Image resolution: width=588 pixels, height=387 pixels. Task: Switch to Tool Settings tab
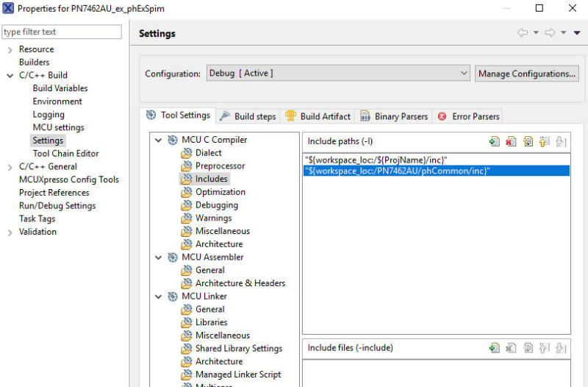178,116
